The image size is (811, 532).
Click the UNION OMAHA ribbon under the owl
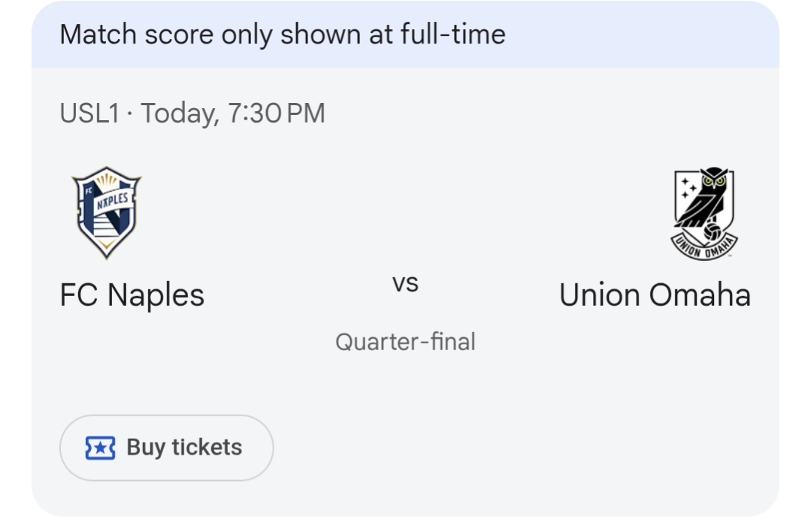tap(704, 249)
